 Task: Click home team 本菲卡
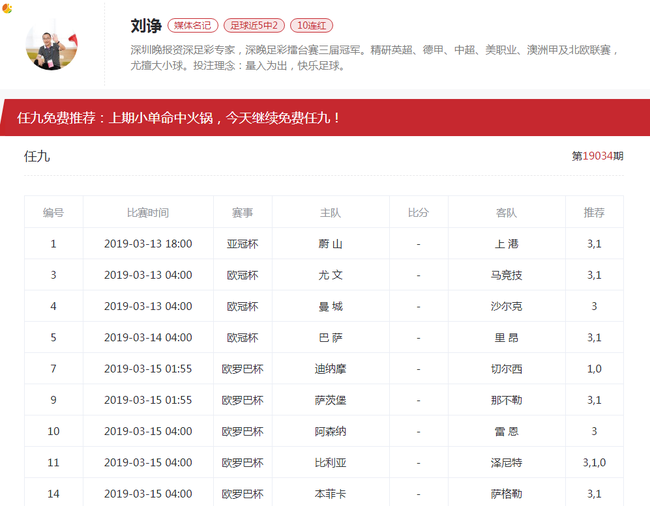[330, 494]
